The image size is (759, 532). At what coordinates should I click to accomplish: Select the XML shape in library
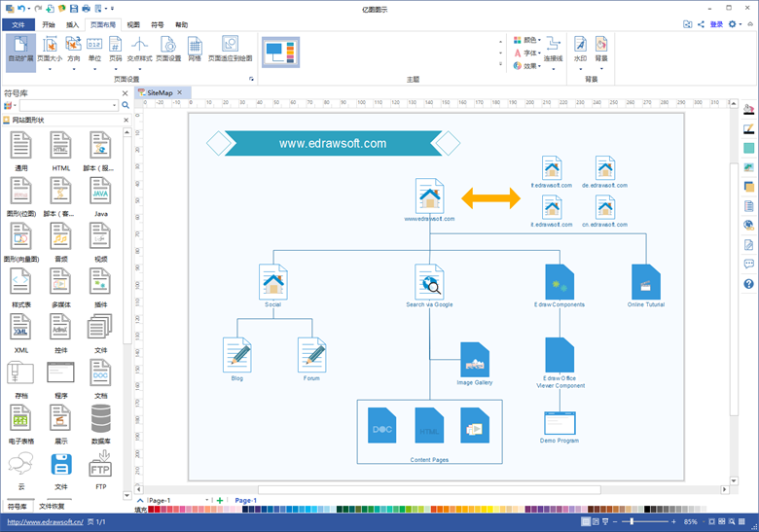(x=21, y=334)
